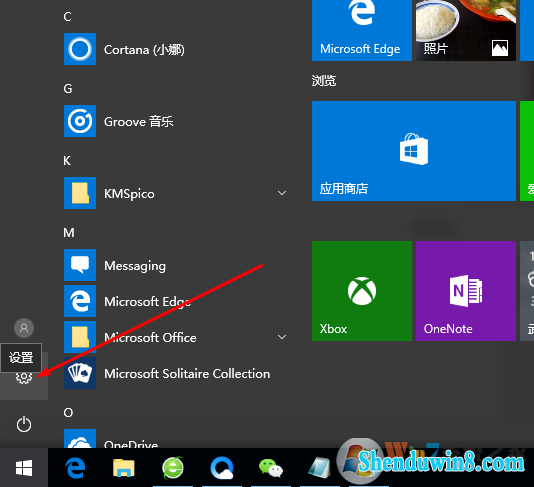Click the Windows Start button

pyautogui.click(x=24, y=468)
